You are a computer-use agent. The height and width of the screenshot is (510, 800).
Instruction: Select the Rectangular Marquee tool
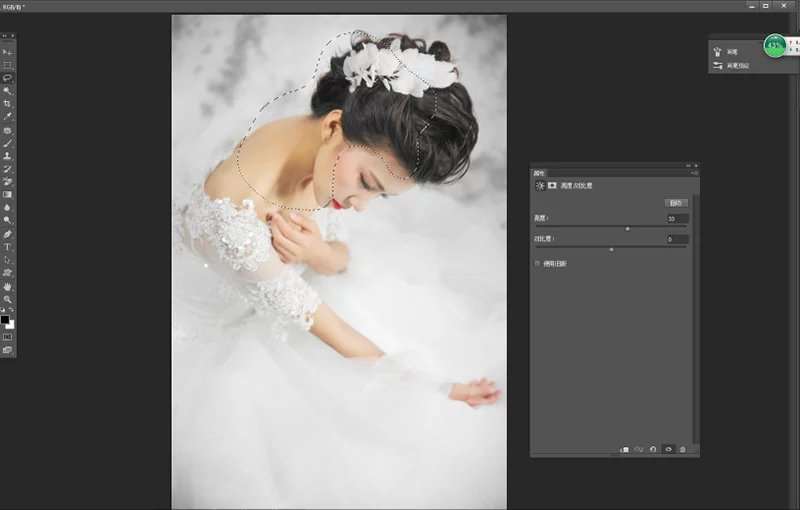(x=8, y=64)
